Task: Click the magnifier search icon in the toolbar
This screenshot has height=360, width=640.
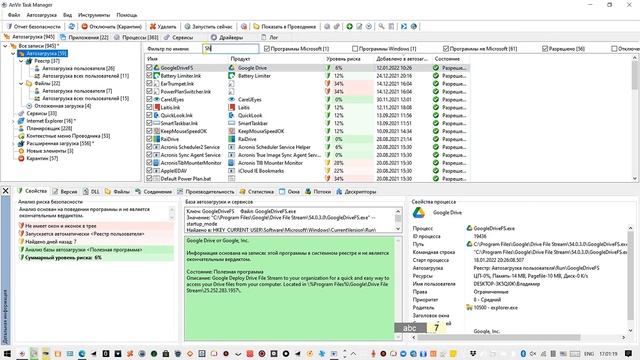Action: [x=381, y=27]
